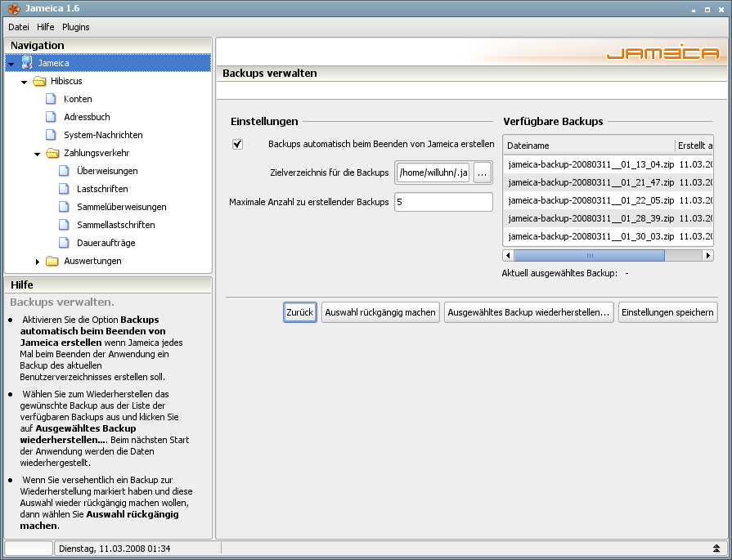The height and width of the screenshot is (560, 732).
Task: Select the Hibiscus tree label
Action: coord(66,81)
